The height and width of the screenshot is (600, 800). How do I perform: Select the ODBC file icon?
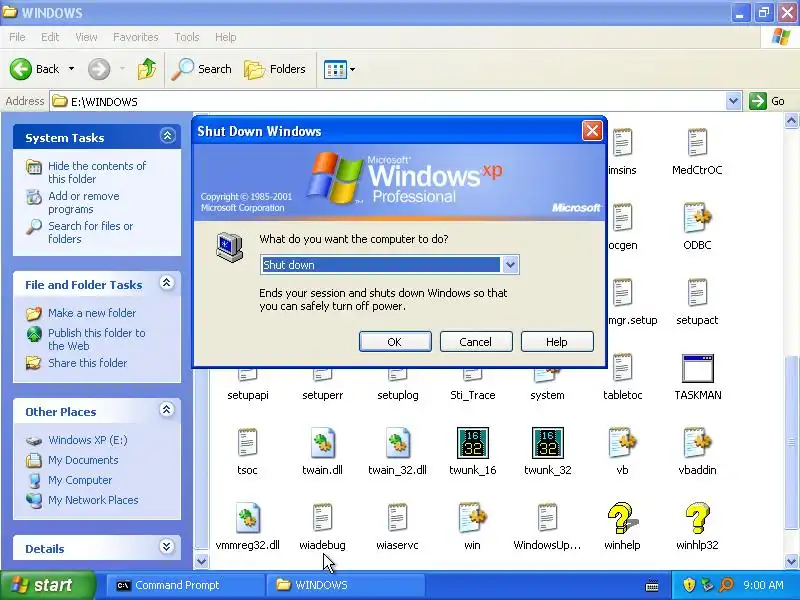pyautogui.click(x=697, y=218)
